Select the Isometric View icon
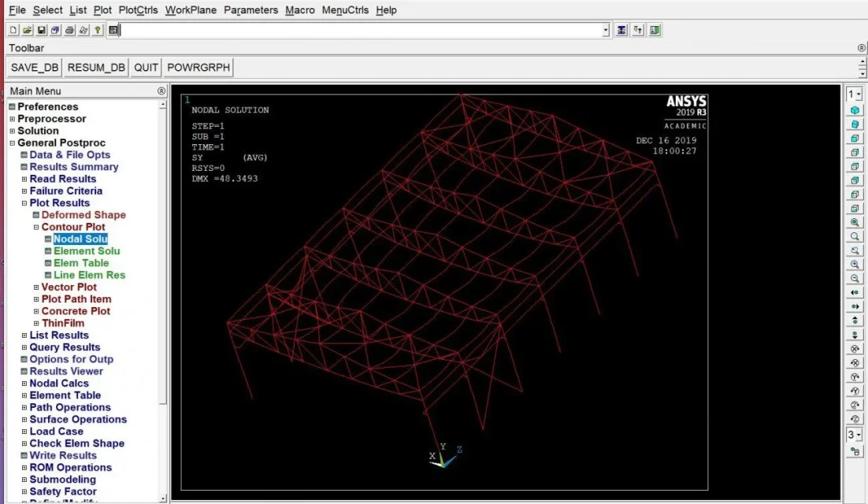This screenshot has height=504, width=868. 855,110
